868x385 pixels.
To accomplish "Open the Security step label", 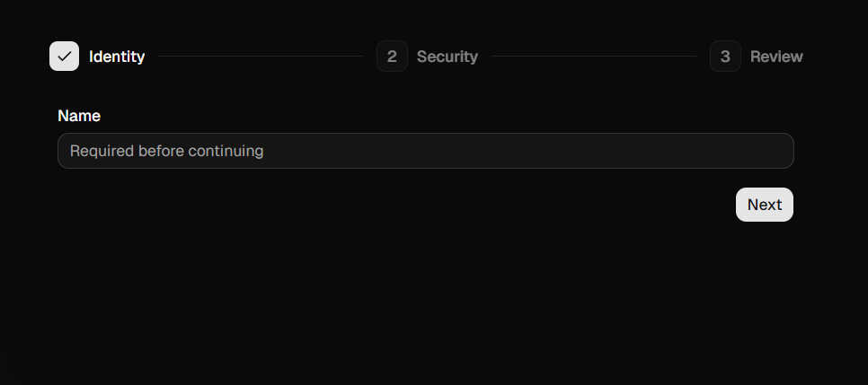I will point(447,57).
